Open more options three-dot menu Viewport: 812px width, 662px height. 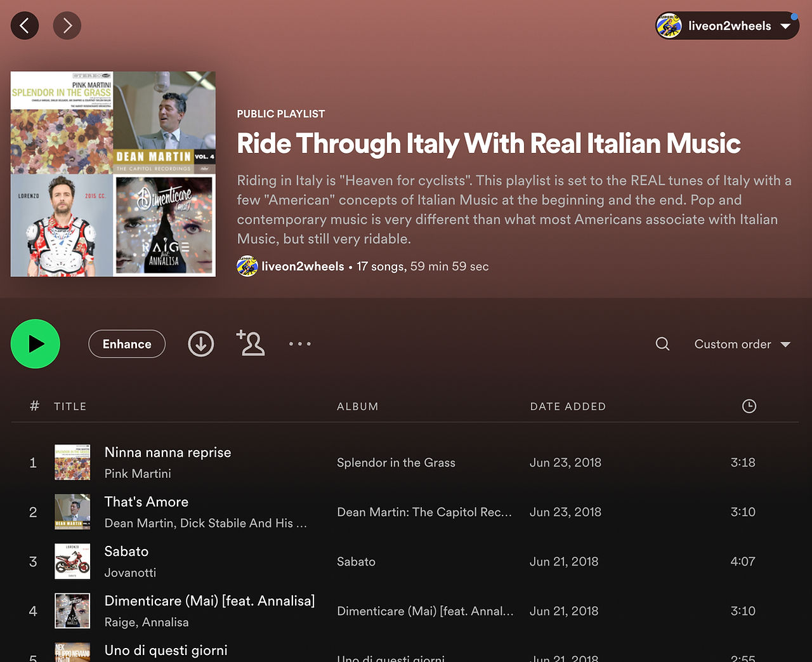click(x=300, y=344)
